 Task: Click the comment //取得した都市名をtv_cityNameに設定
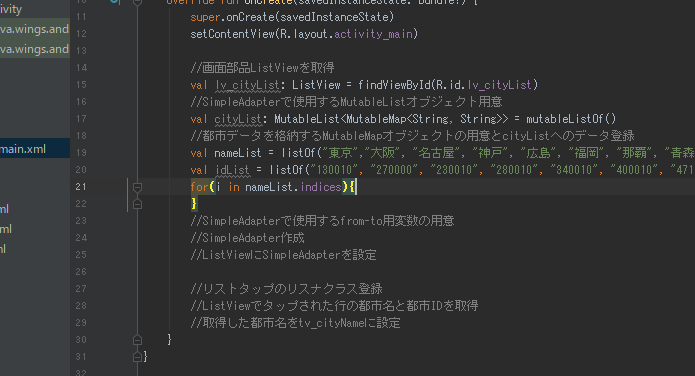pos(295,323)
